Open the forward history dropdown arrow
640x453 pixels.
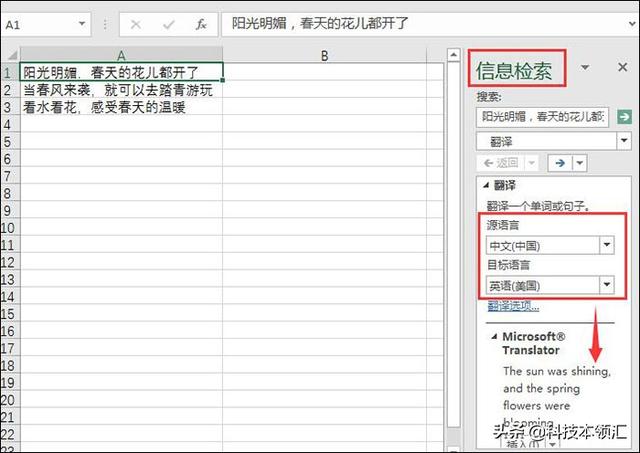coord(580,163)
